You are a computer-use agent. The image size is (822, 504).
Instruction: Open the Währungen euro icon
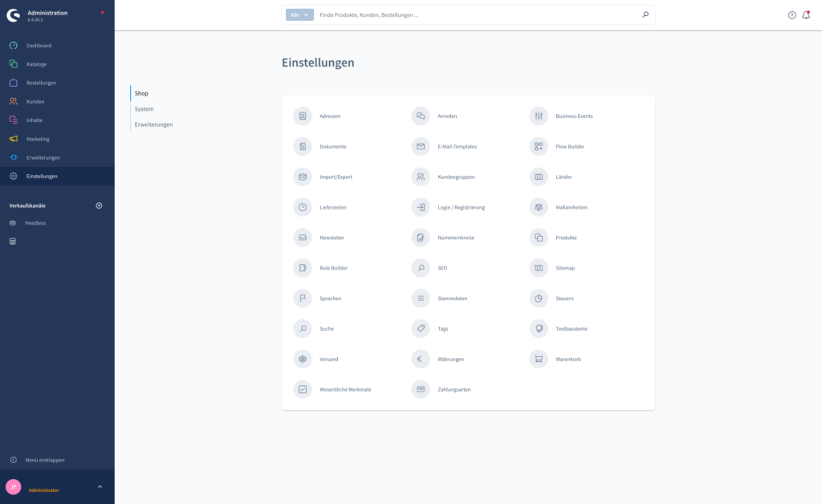pyautogui.click(x=421, y=359)
